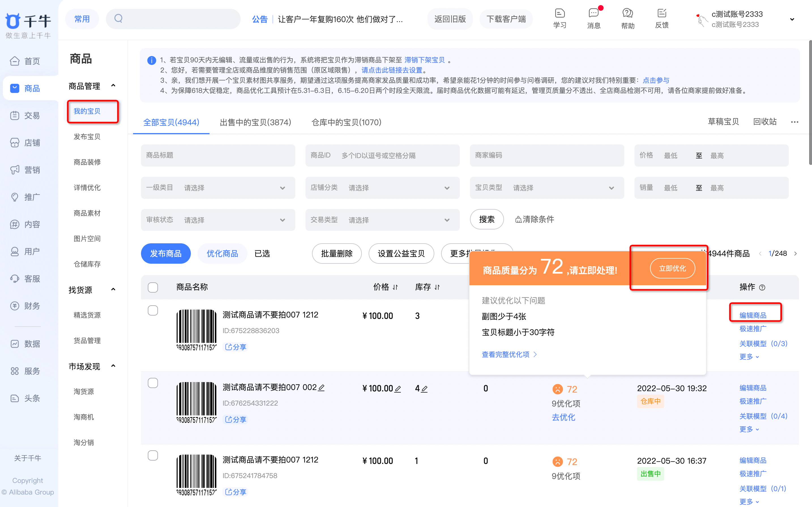Open the 一级类目 dropdown
812x507 pixels.
218,188
